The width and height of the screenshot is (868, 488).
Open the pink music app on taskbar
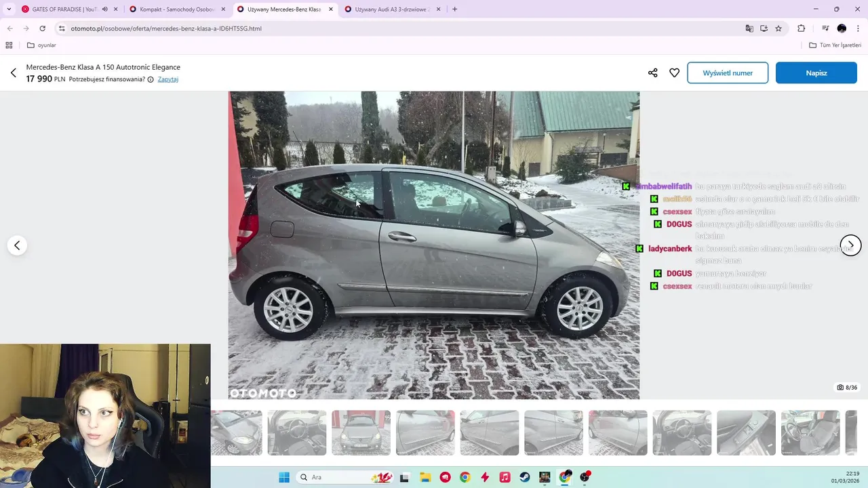click(505, 477)
